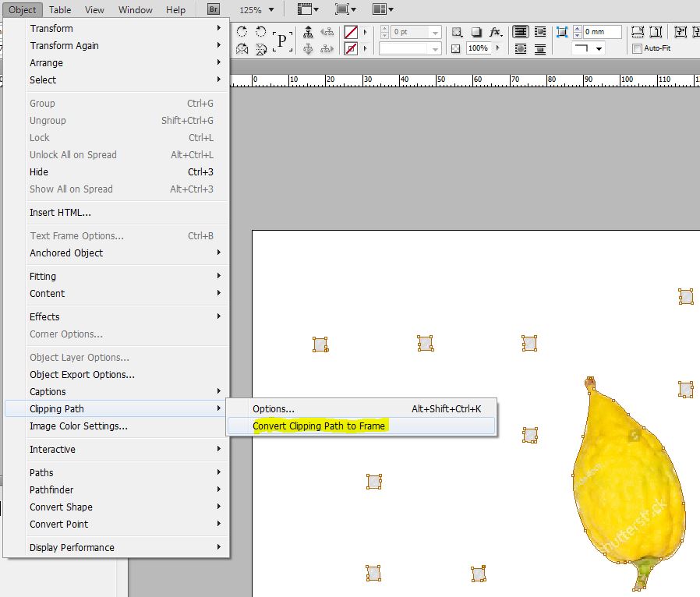Viewport: 700px width, 597px height.
Task: Expand the Pathfinder submenu
Action: coord(116,490)
